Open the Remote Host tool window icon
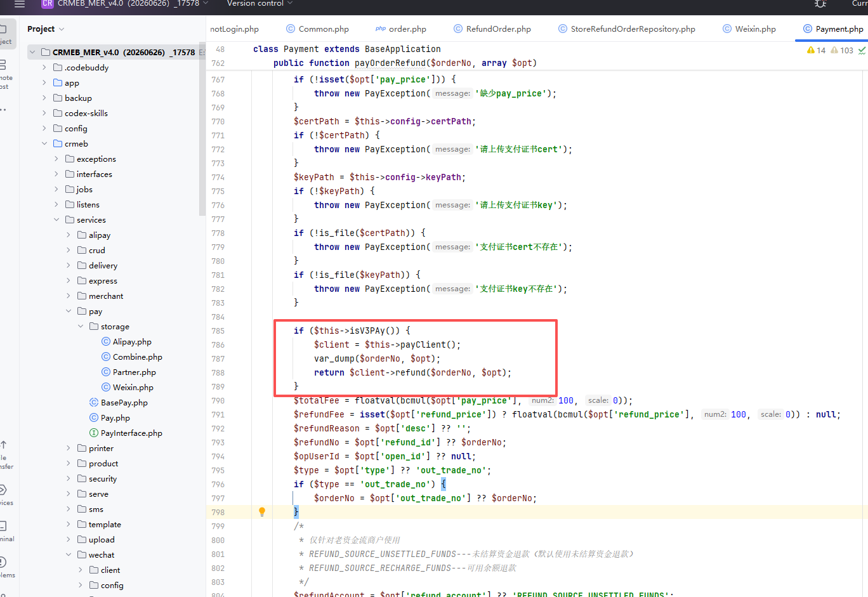Screen dimensions: 868x597 tap(3, 65)
